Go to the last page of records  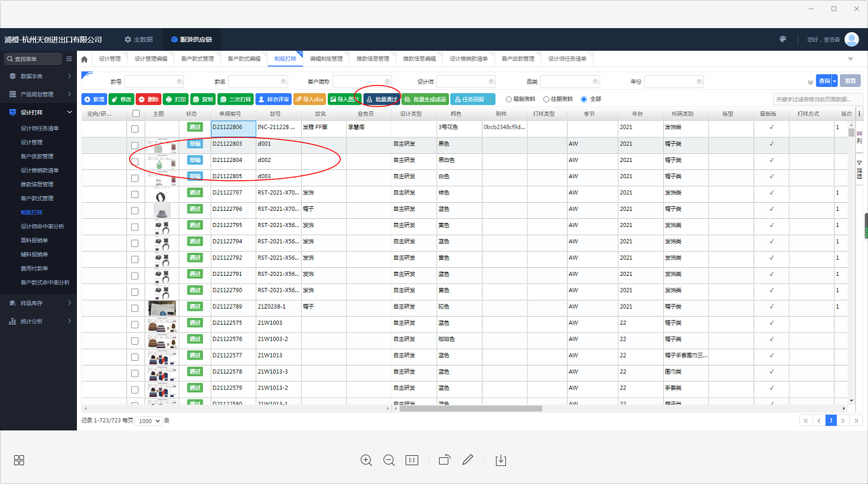point(856,420)
